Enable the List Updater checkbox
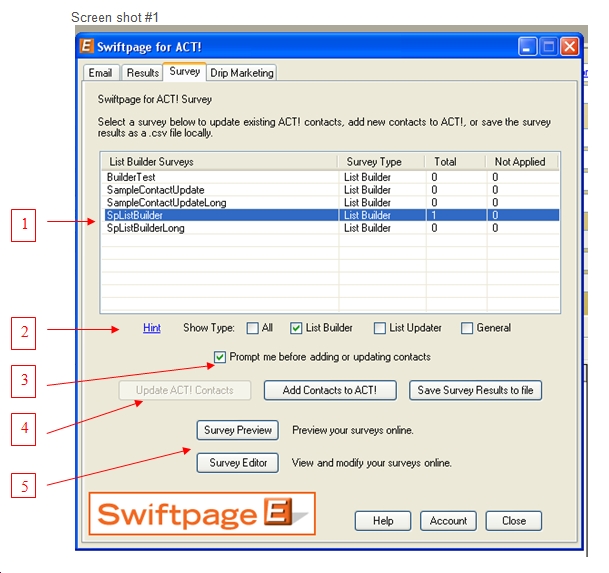609x573 pixels. click(x=379, y=328)
